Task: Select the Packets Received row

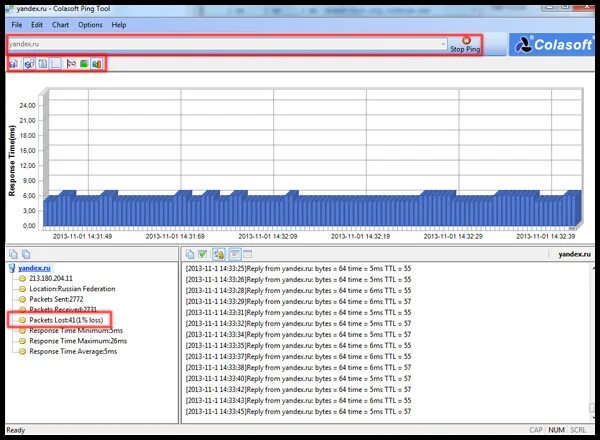Action: coord(63,309)
